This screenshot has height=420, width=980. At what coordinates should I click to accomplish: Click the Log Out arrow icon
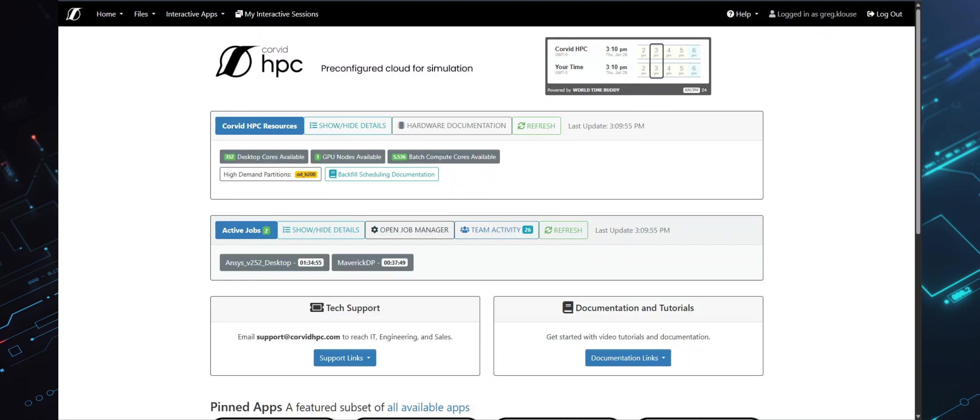click(871, 14)
